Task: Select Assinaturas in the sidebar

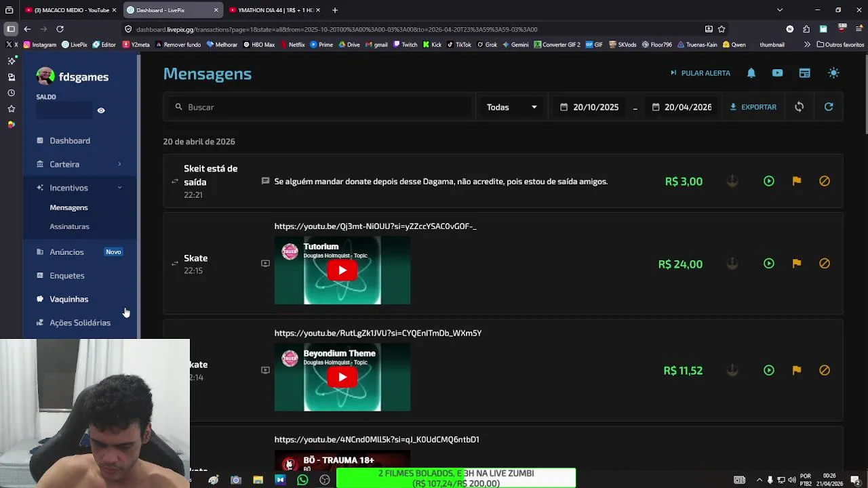Action: click(x=69, y=227)
